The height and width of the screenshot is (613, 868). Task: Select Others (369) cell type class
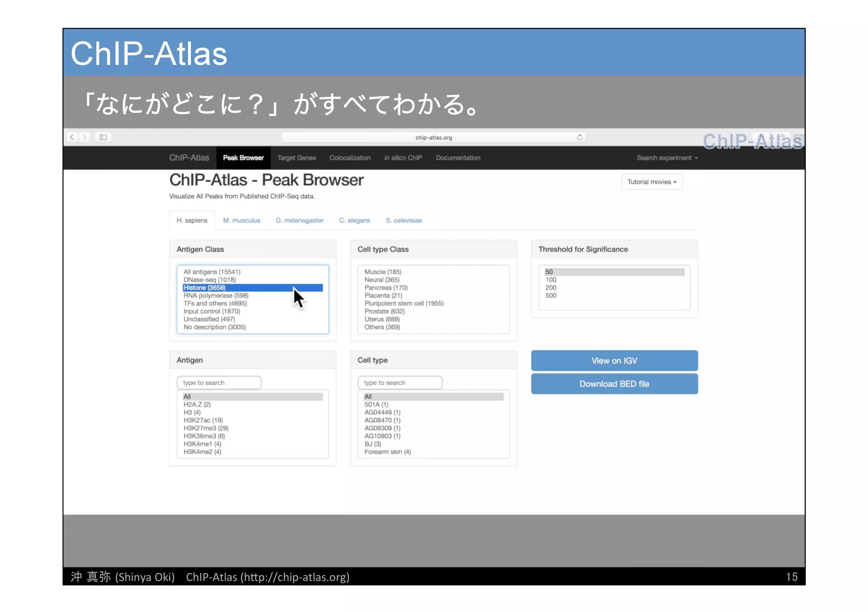click(434, 327)
